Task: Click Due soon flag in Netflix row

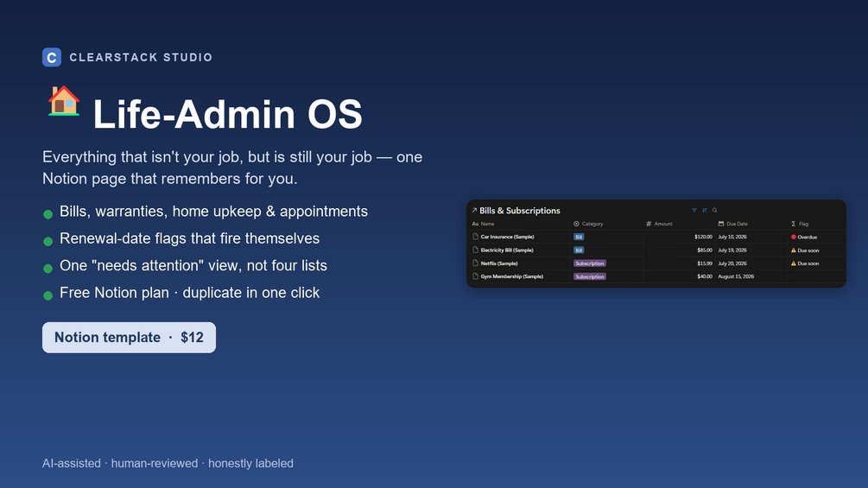Action: pyautogui.click(x=808, y=263)
